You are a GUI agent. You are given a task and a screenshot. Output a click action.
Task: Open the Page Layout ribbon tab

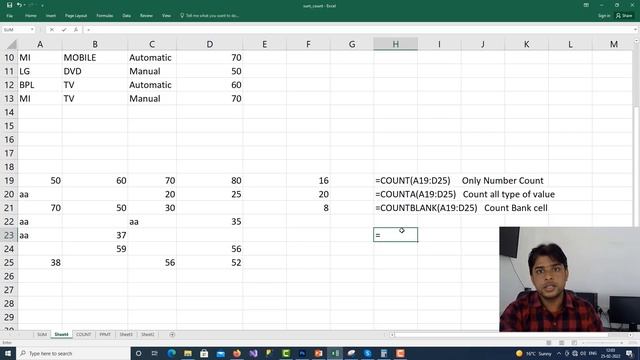pyautogui.click(x=76, y=16)
